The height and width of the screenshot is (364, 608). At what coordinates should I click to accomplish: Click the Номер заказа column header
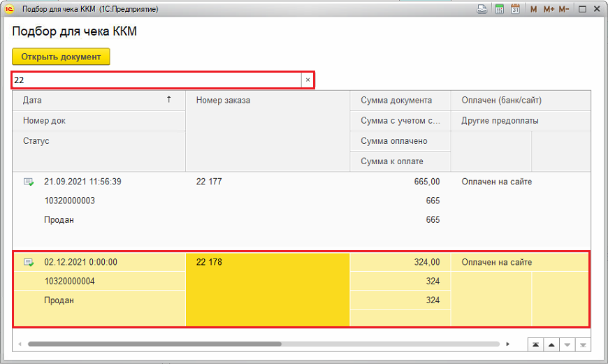(267, 101)
